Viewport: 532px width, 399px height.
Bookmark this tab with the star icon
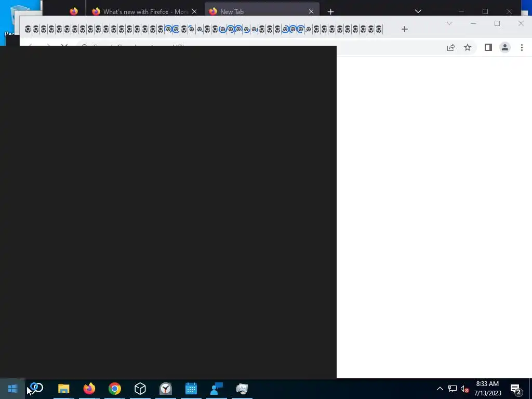pos(468,47)
